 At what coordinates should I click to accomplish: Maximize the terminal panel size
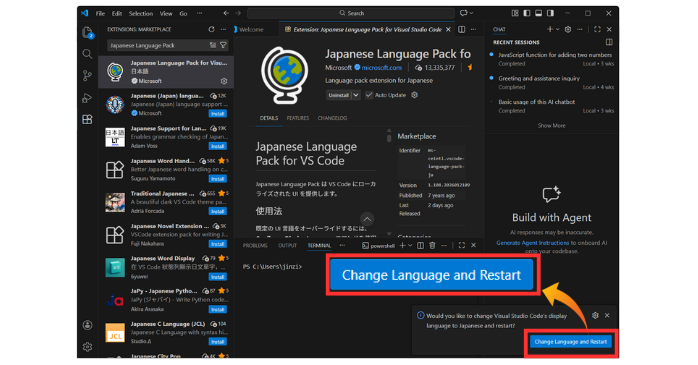[462, 245]
